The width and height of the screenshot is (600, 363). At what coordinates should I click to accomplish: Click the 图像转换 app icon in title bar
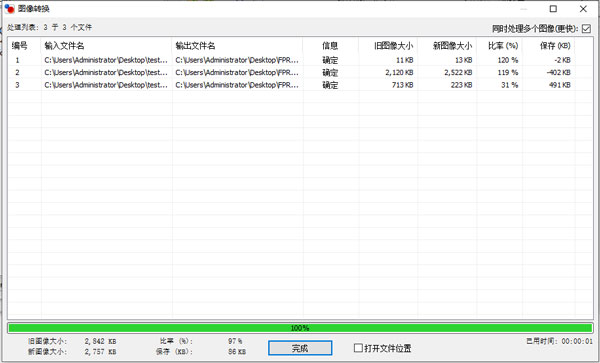pos(9,8)
